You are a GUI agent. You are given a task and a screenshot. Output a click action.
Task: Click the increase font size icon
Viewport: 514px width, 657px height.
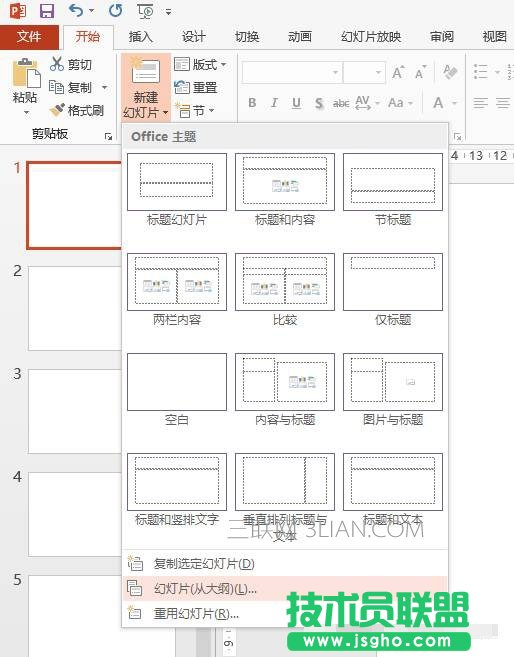398,72
